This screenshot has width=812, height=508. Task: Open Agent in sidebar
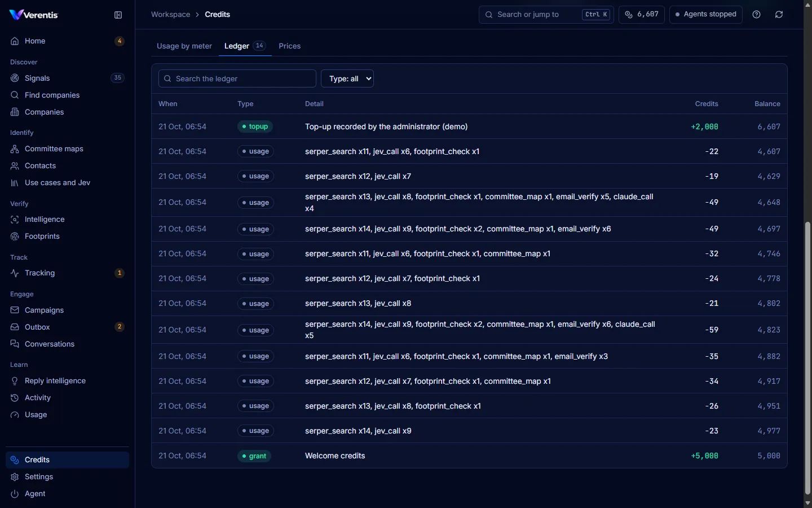[67, 493]
